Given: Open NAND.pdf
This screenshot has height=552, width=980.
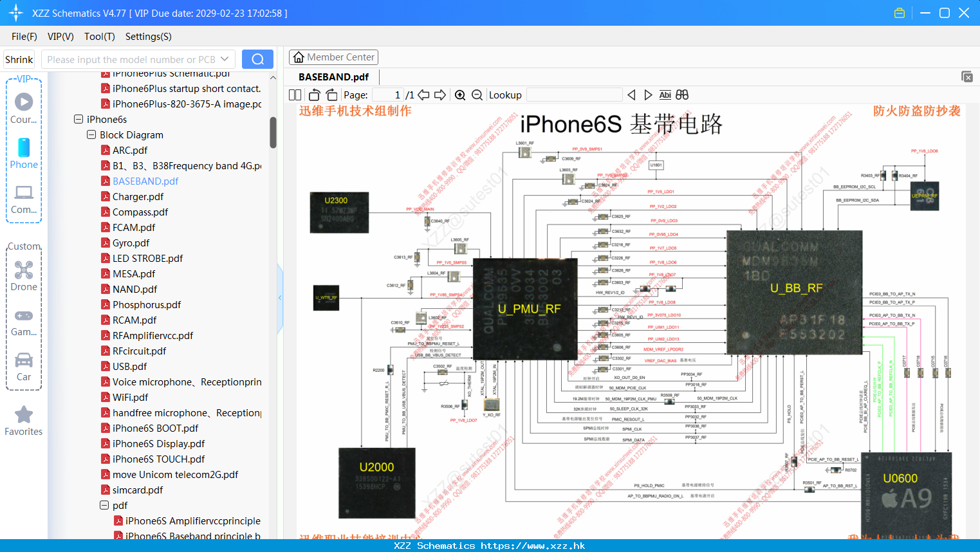Looking at the screenshot, I should click(134, 289).
